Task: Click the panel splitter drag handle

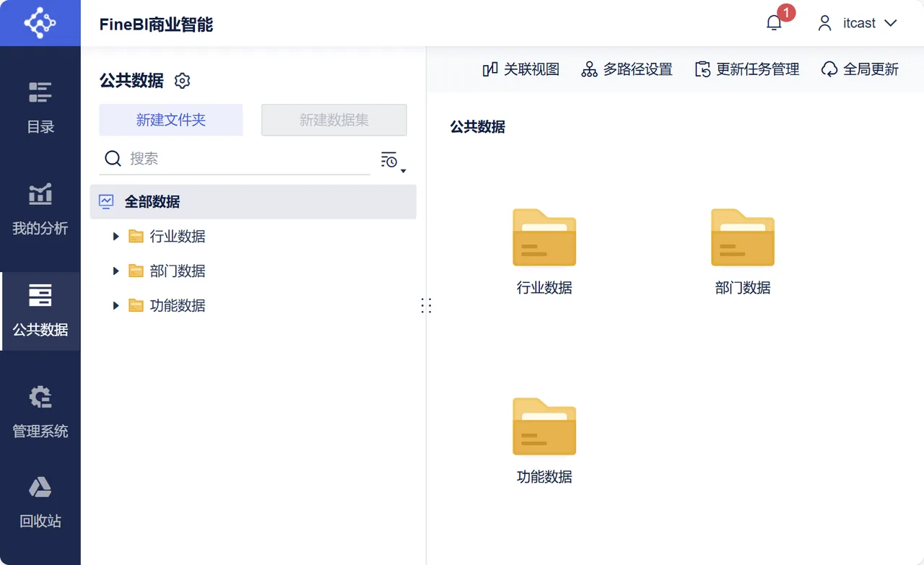Action: [x=426, y=306]
